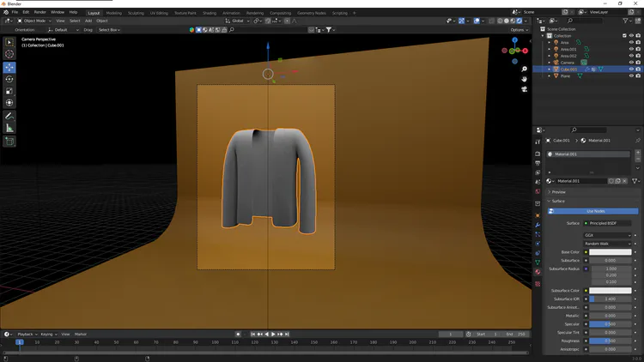The height and width of the screenshot is (362, 644).
Task: Open the Scene properties tab
Action: tap(538, 182)
